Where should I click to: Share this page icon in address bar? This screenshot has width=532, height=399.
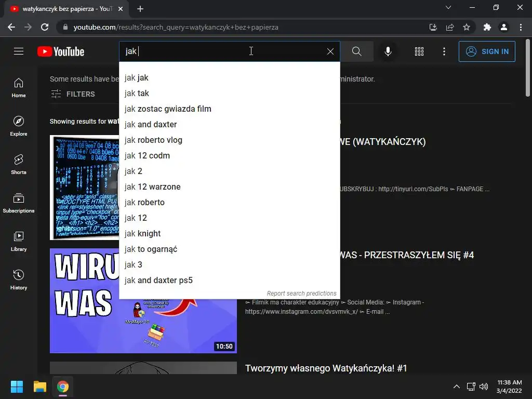tap(450, 27)
